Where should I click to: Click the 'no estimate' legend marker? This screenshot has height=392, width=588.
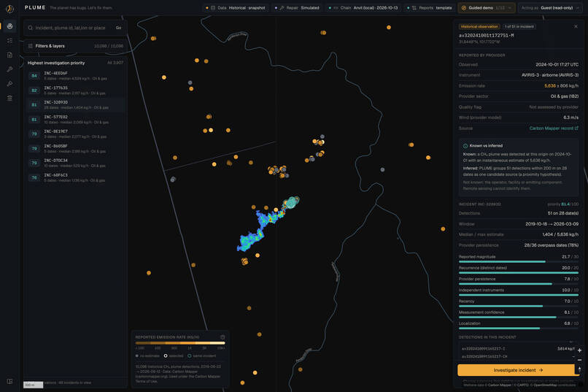coord(137,356)
